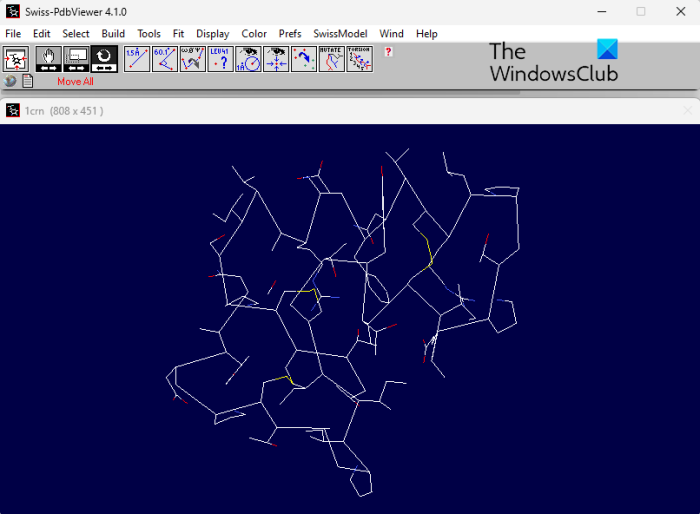Close the 1crn molecule window
Screen dimensions: 700x514
pos(688,110)
